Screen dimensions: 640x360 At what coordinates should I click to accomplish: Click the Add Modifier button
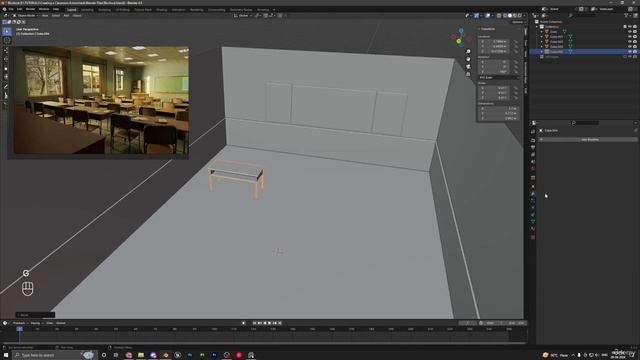pyautogui.click(x=589, y=140)
